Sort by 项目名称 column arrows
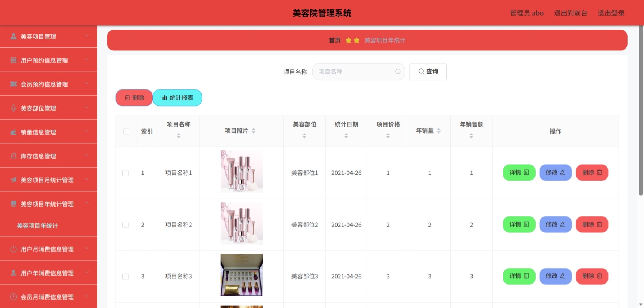This screenshot has height=308, width=644. pyautogui.click(x=179, y=136)
